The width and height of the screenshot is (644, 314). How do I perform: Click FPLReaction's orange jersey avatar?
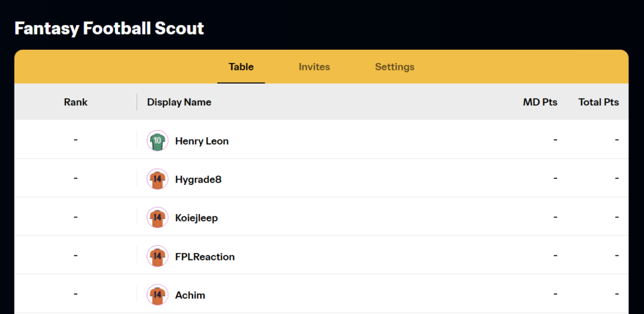(x=157, y=257)
